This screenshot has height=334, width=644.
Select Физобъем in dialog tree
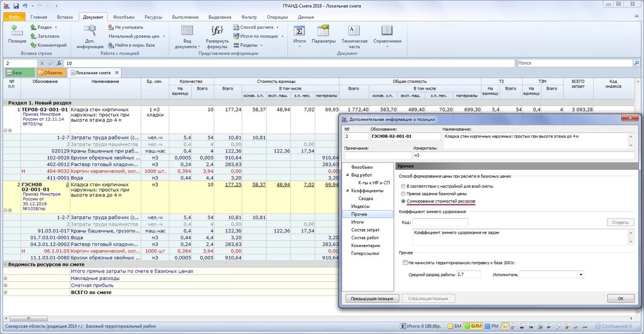point(362,167)
